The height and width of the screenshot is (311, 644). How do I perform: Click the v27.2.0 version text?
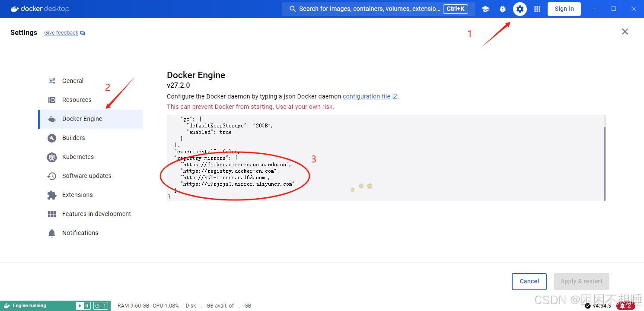tap(178, 86)
